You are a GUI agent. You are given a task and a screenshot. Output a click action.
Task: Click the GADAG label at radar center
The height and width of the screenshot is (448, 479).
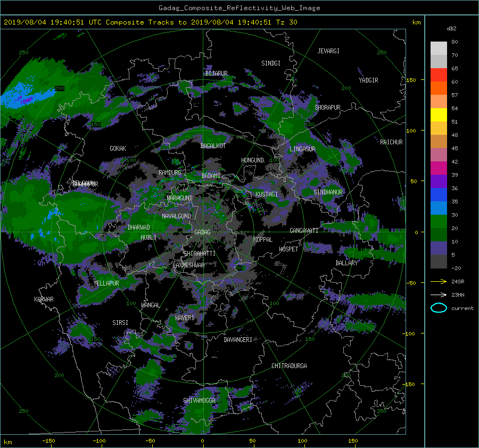point(202,232)
